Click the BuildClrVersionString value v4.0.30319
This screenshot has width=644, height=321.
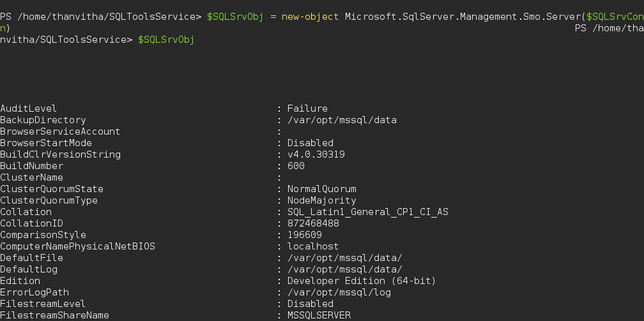316,154
